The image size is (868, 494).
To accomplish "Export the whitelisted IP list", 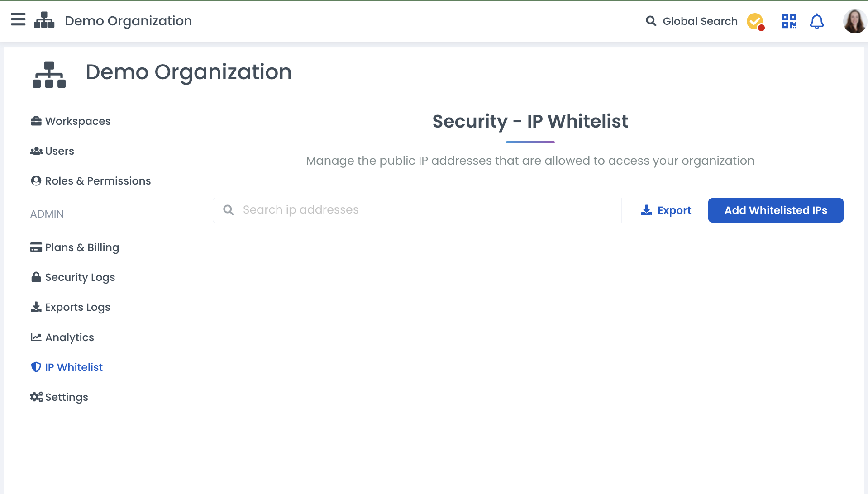I will click(666, 210).
